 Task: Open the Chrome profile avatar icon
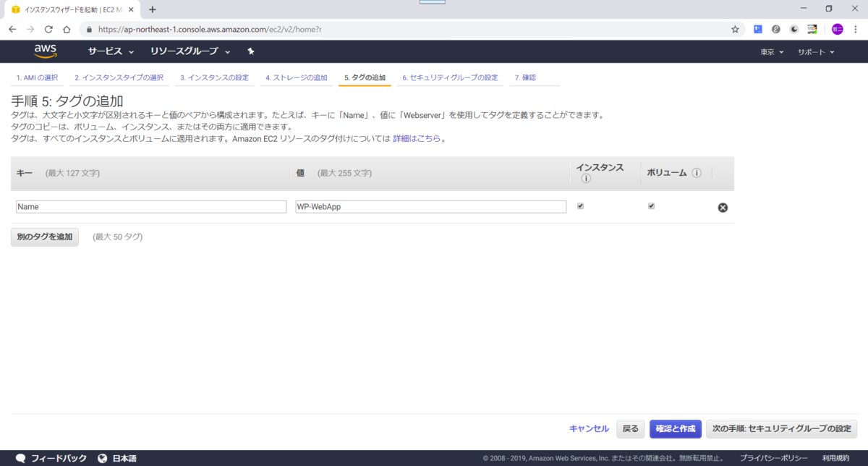click(x=836, y=29)
